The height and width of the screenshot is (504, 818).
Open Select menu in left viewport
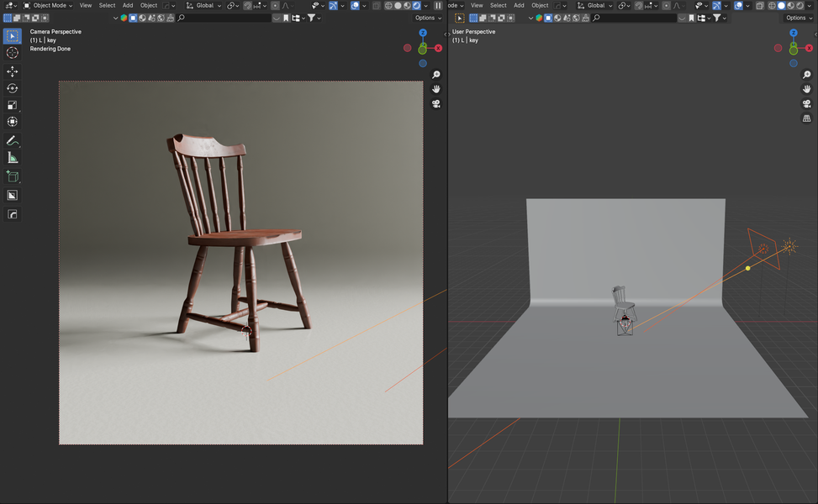tap(107, 5)
